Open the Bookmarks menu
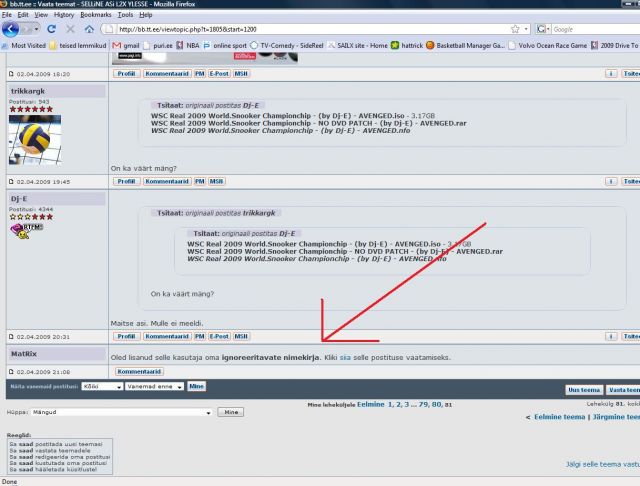 pyautogui.click(x=96, y=16)
